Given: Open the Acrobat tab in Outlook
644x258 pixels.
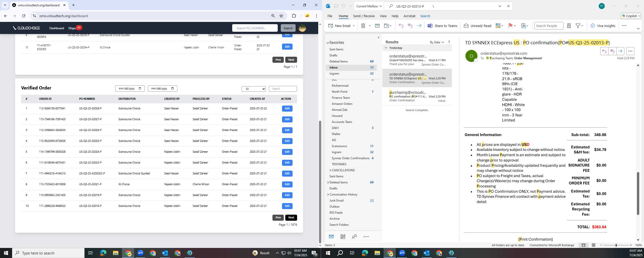Looking at the screenshot, I should [x=409, y=16].
